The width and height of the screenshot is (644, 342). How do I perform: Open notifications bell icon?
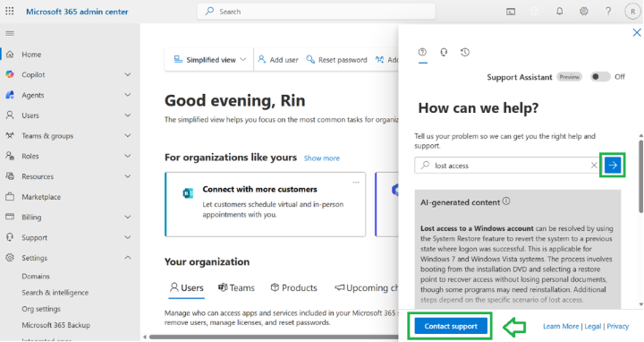[x=559, y=12]
